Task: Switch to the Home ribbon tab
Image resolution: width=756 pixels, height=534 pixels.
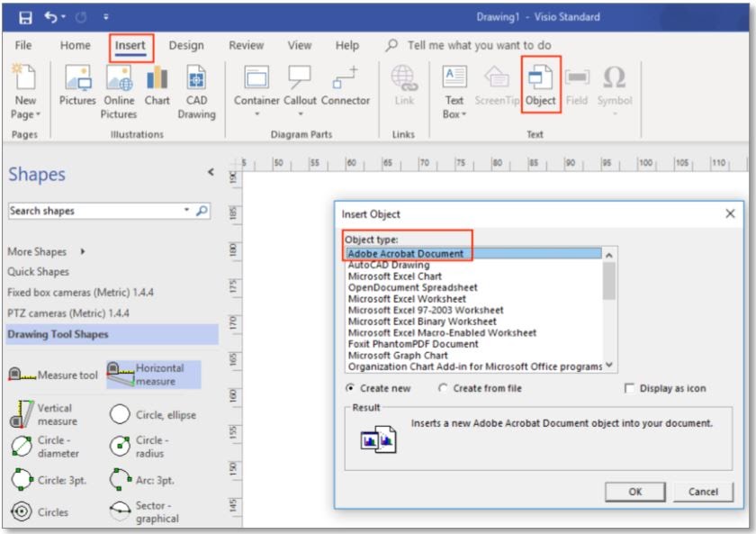Action: (76, 45)
